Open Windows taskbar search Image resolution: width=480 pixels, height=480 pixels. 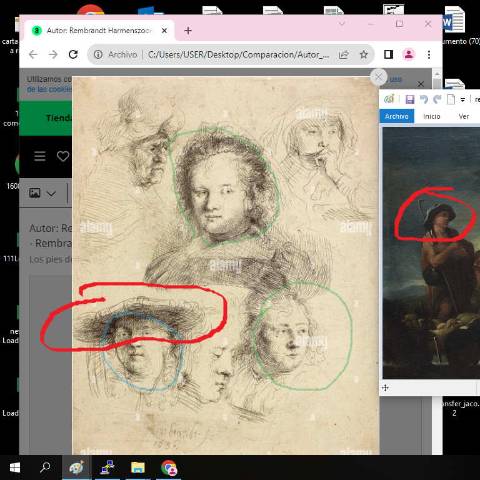coord(45,467)
